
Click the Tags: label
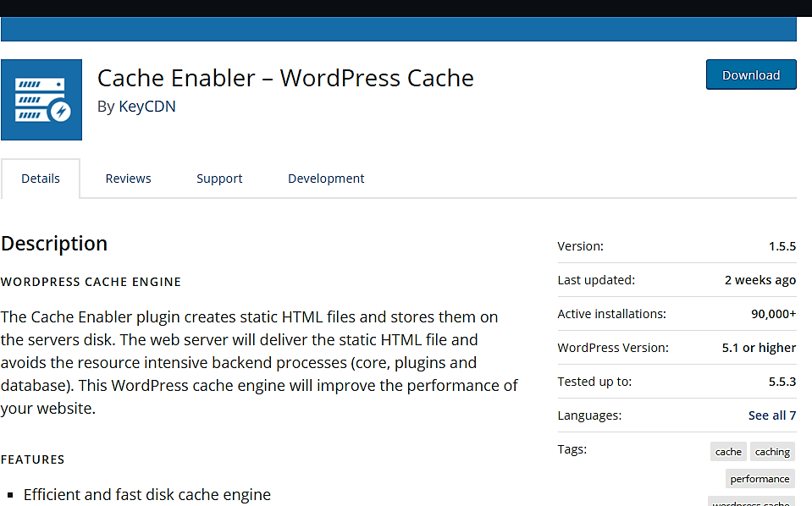[572, 449]
